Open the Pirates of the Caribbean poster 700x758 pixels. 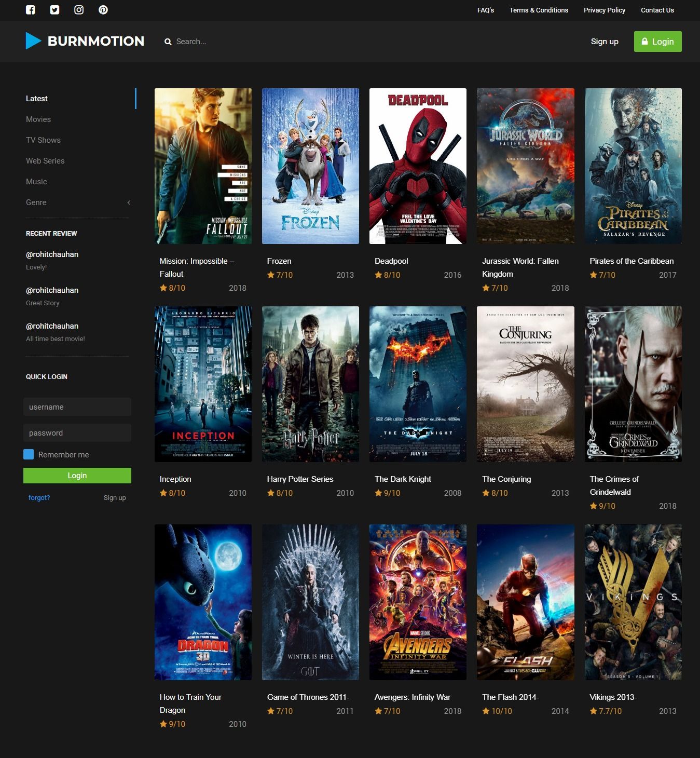click(x=633, y=166)
